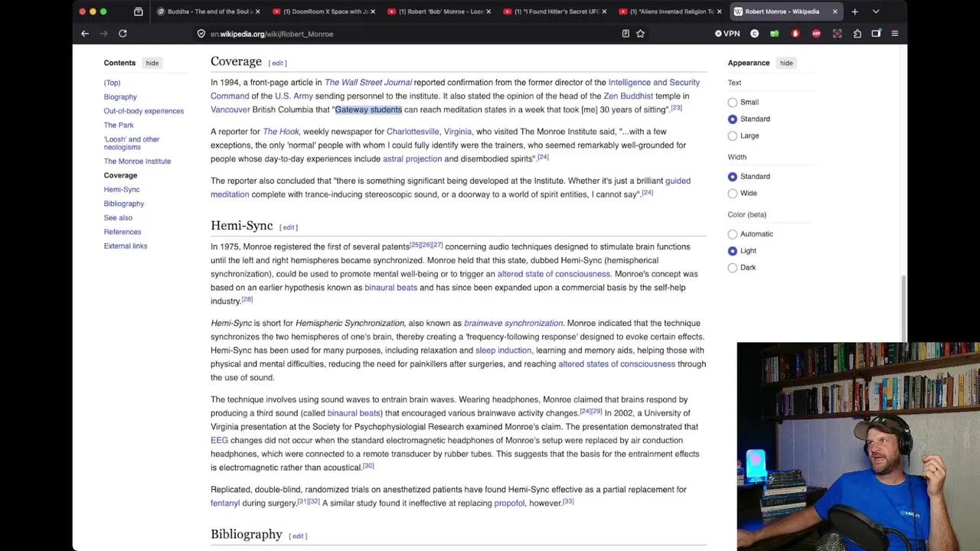Close the Hitler's Secret UFO tab
This screenshot has height=551, width=980.
(x=604, y=11)
